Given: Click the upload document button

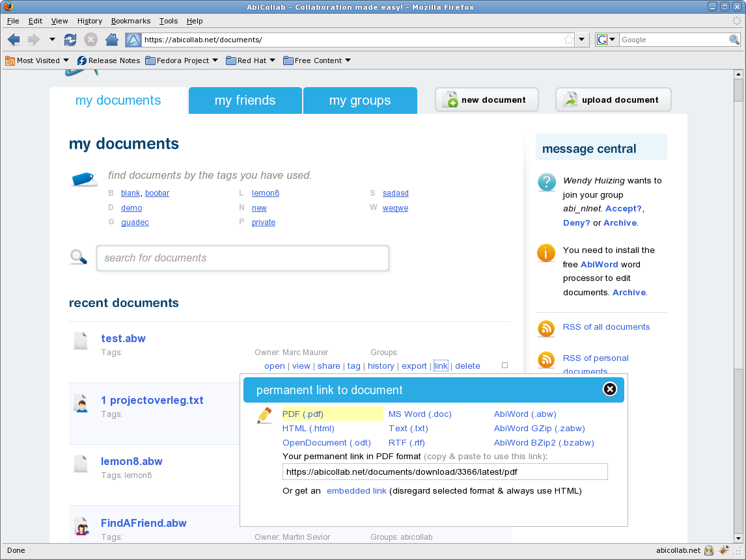Looking at the screenshot, I should click(613, 100).
